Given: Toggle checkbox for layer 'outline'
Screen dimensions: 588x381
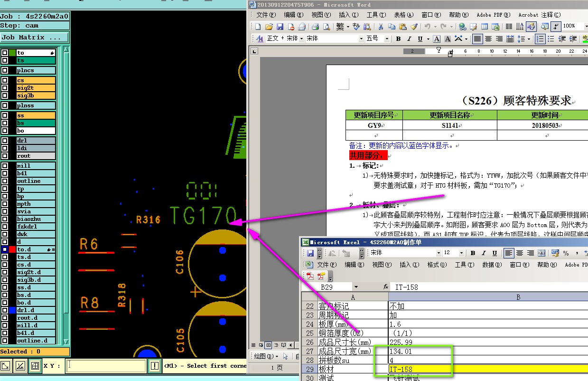Looking at the screenshot, I should pyautogui.click(x=4, y=181).
